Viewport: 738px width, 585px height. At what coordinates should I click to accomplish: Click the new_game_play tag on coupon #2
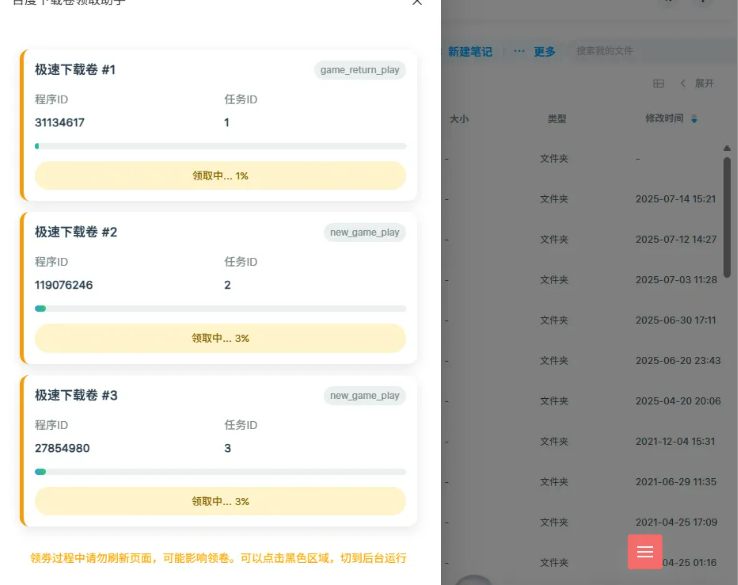[364, 232]
